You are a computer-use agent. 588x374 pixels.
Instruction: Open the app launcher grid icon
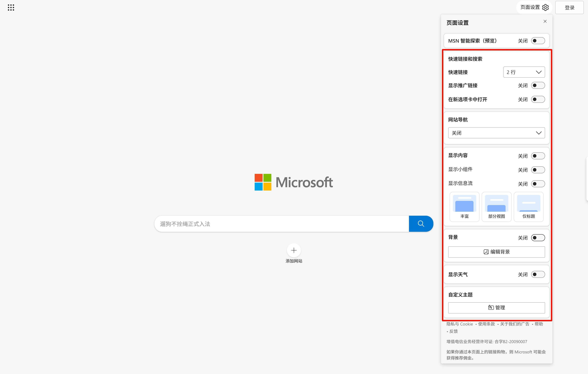pyautogui.click(x=11, y=7)
